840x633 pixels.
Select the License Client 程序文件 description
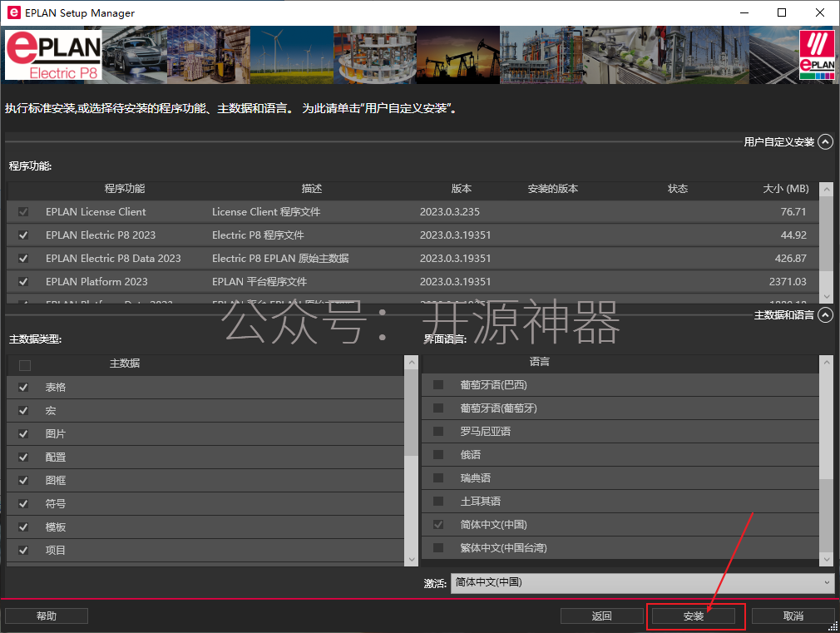point(265,212)
